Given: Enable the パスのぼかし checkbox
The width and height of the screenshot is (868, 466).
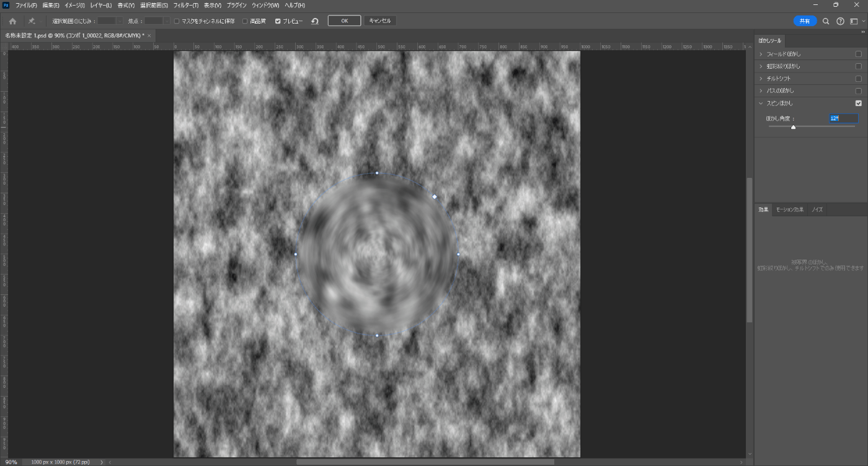Looking at the screenshot, I should point(859,91).
